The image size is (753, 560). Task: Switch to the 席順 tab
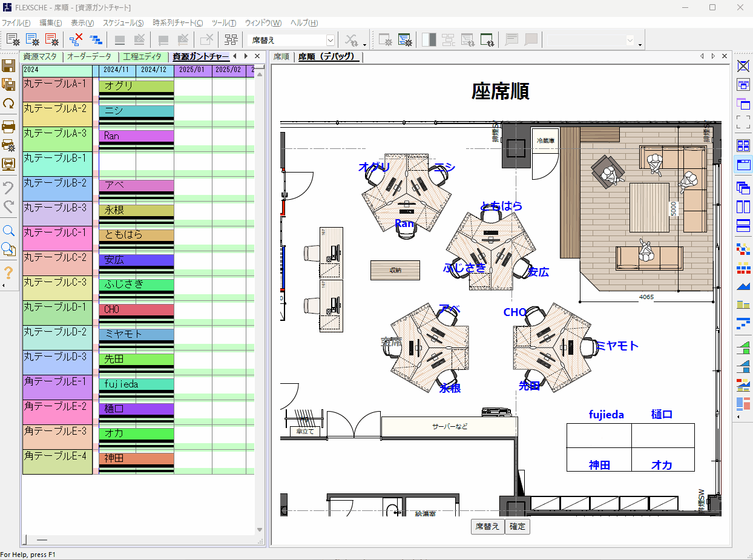[281, 56]
